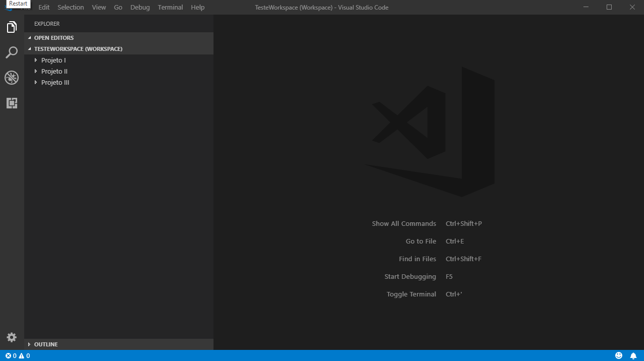
Task: Open the Manage gear icon
Action: pos(12,337)
